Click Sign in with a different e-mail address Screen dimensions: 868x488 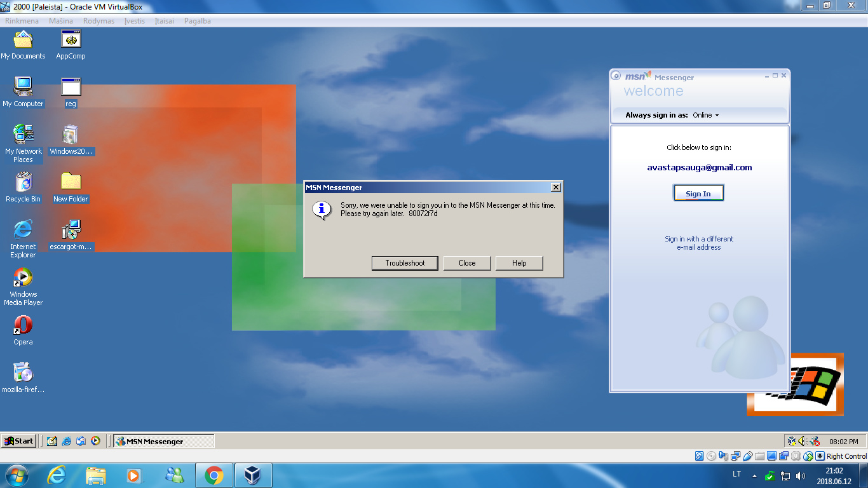(x=699, y=243)
